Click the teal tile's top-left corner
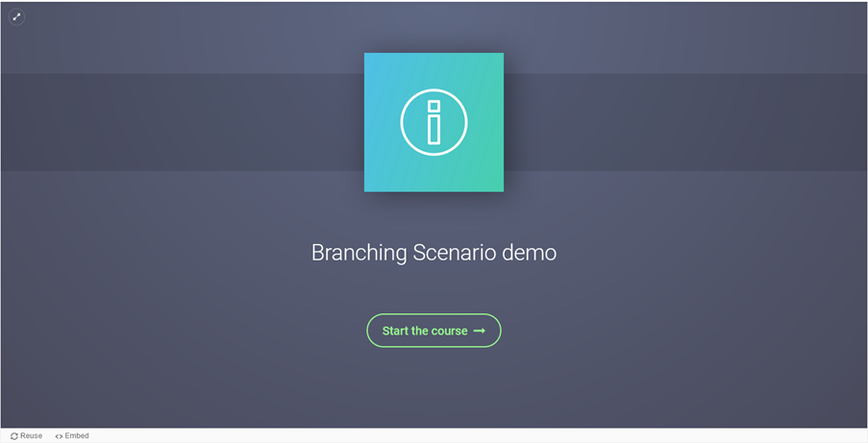Image resolution: width=868 pixels, height=443 pixels. click(x=369, y=58)
